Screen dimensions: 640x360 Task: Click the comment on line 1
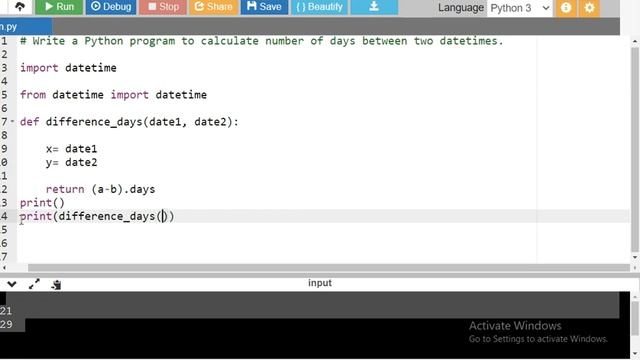pos(262,41)
